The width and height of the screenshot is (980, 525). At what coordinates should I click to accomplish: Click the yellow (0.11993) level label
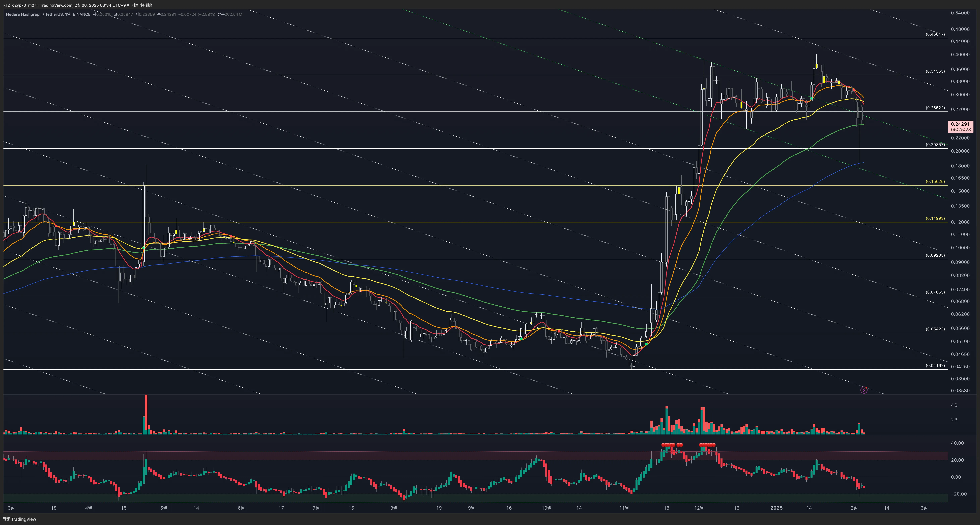click(935, 218)
